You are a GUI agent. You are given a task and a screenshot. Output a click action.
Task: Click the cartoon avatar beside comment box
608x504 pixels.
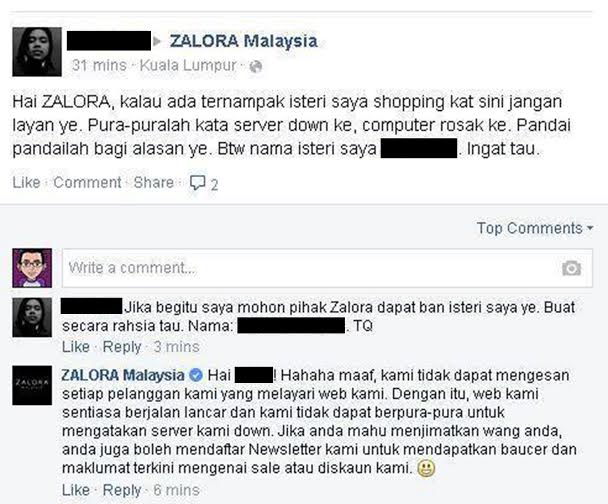click(32, 268)
